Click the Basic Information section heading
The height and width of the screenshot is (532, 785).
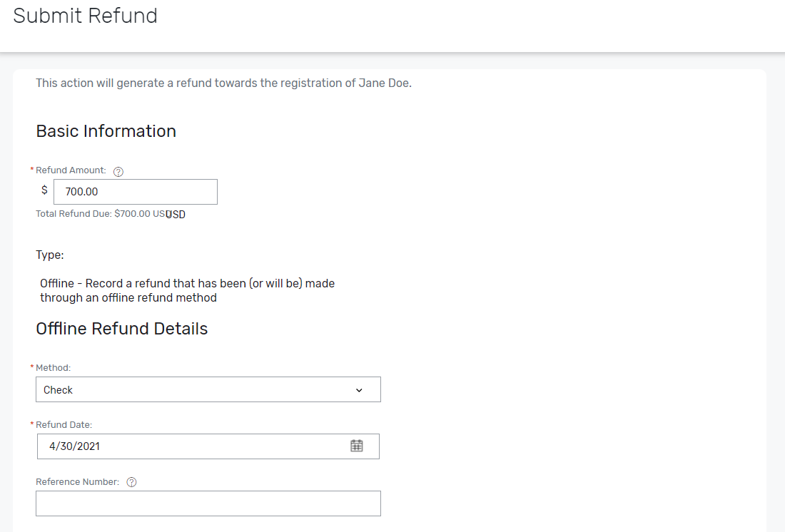[x=106, y=131]
